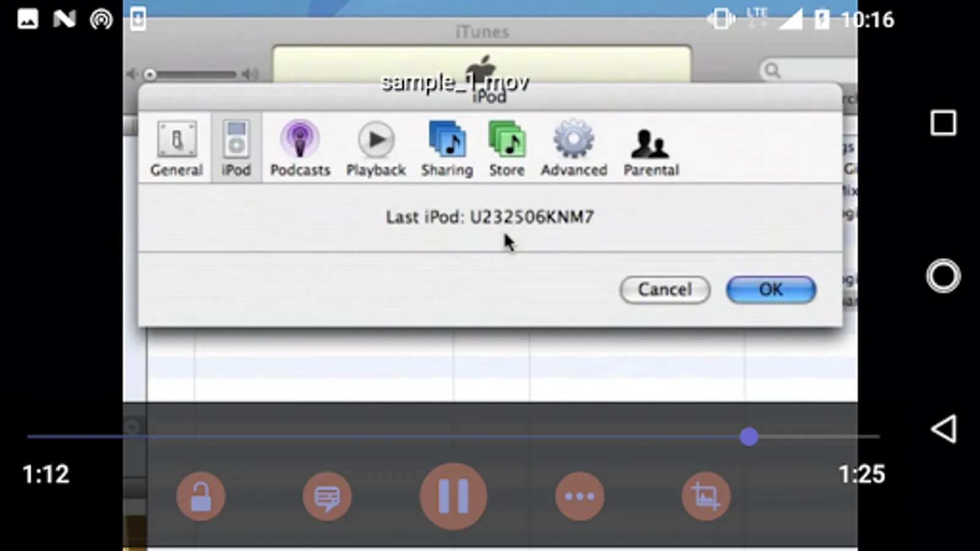980x551 pixels.
Task: Click the elapsed time 1:12 label
Action: coord(46,474)
